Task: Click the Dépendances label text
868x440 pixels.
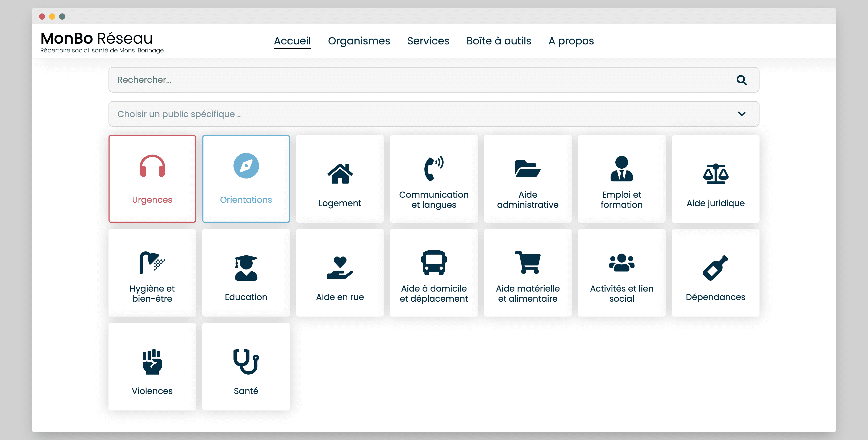Action: coord(715,297)
